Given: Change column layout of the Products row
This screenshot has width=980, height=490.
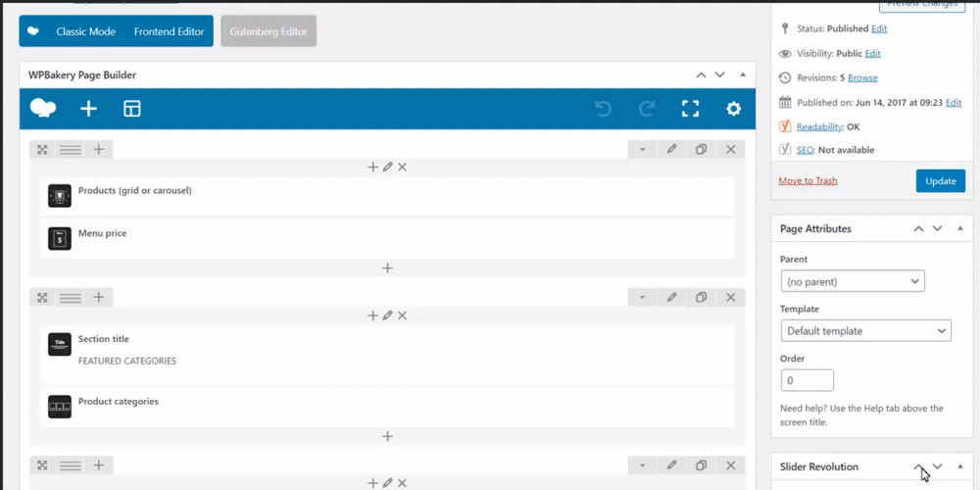Looking at the screenshot, I should 70,149.
